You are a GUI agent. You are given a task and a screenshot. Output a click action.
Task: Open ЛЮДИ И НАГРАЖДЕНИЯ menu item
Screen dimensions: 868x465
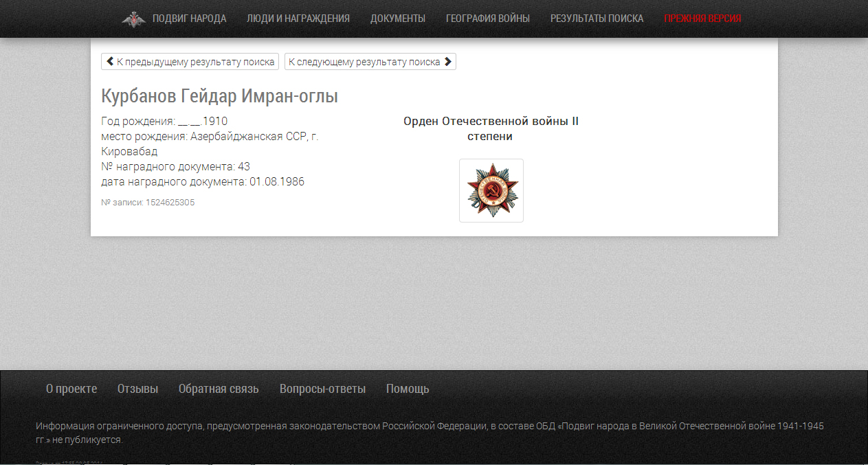[x=298, y=19]
